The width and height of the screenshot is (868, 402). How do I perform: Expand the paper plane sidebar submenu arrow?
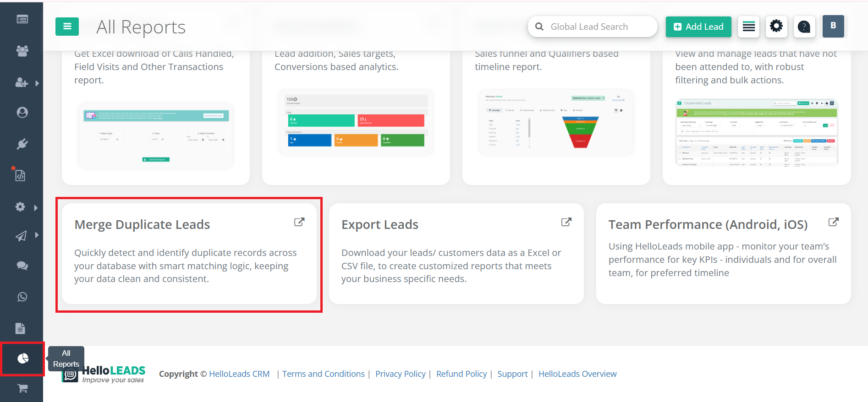click(37, 235)
